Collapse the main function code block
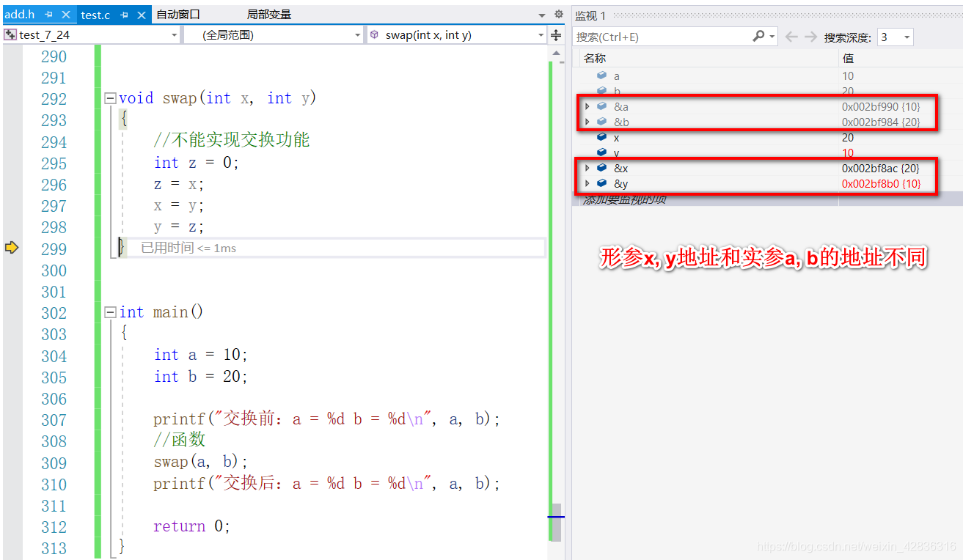The width and height of the screenshot is (963, 560). (110, 313)
